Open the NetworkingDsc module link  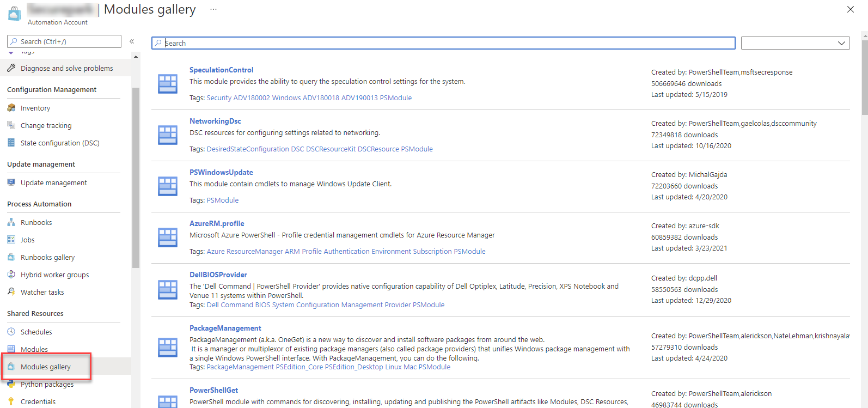(215, 121)
